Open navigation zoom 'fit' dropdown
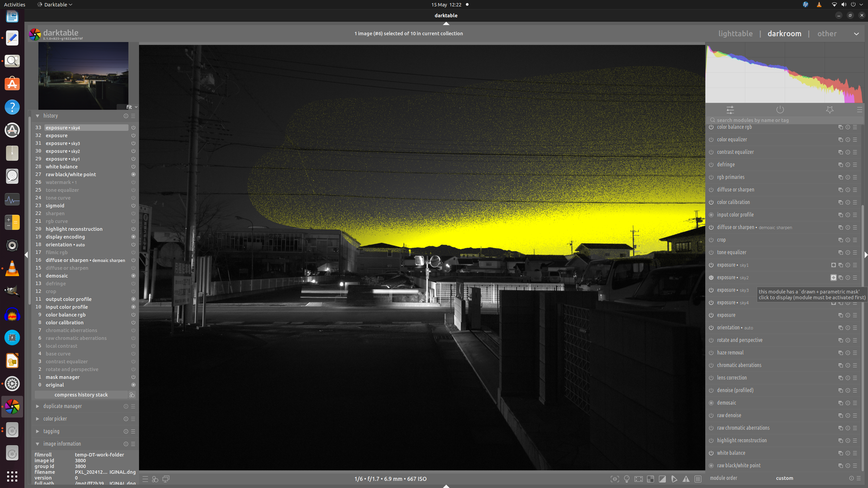 coord(132,107)
